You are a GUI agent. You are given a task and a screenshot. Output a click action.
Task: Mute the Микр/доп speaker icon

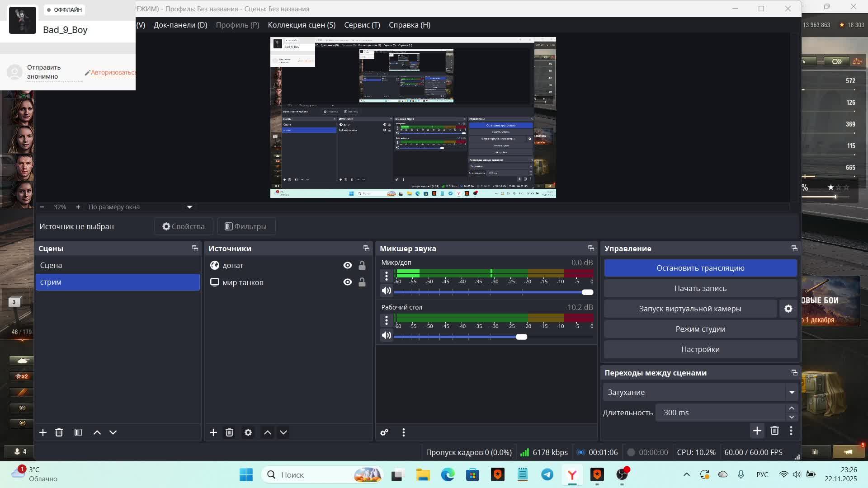(x=386, y=291)
